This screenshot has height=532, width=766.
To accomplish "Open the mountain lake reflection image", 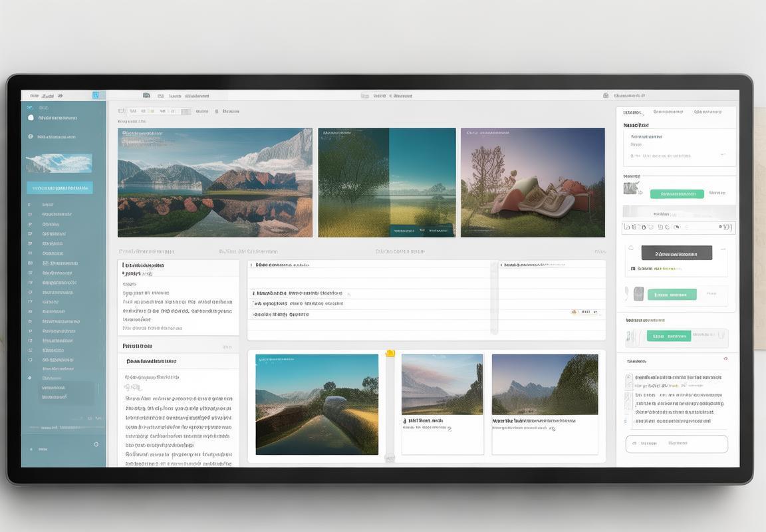I will click(x=215, y=182).
